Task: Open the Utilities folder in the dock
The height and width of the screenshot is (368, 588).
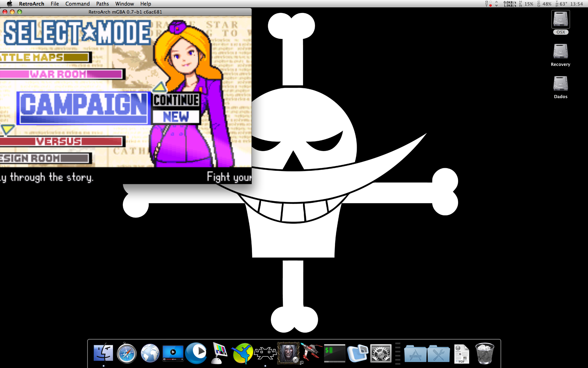Action: click(x=438, y=353)
